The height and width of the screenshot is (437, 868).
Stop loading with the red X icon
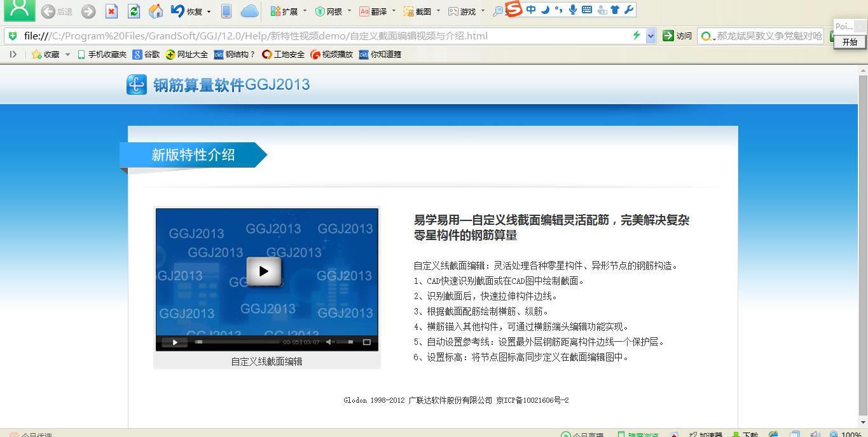111,11
